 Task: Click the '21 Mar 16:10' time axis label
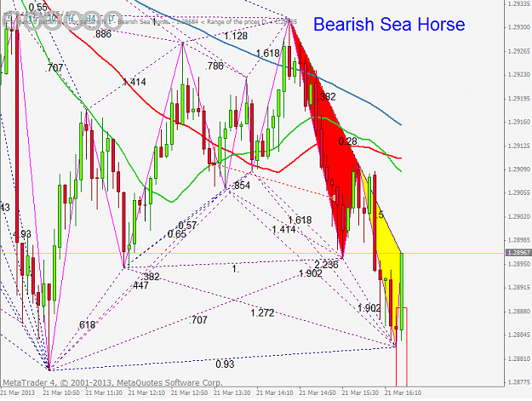pos(403,392)
